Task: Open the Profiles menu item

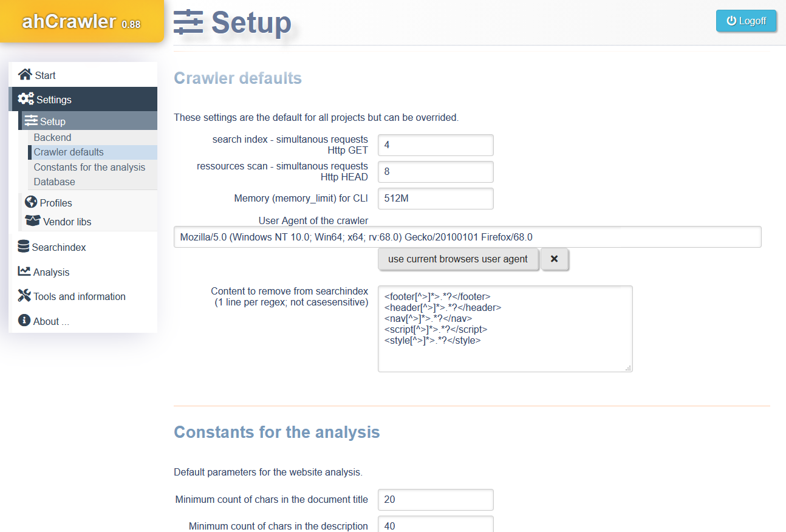Action: [89, 202]
